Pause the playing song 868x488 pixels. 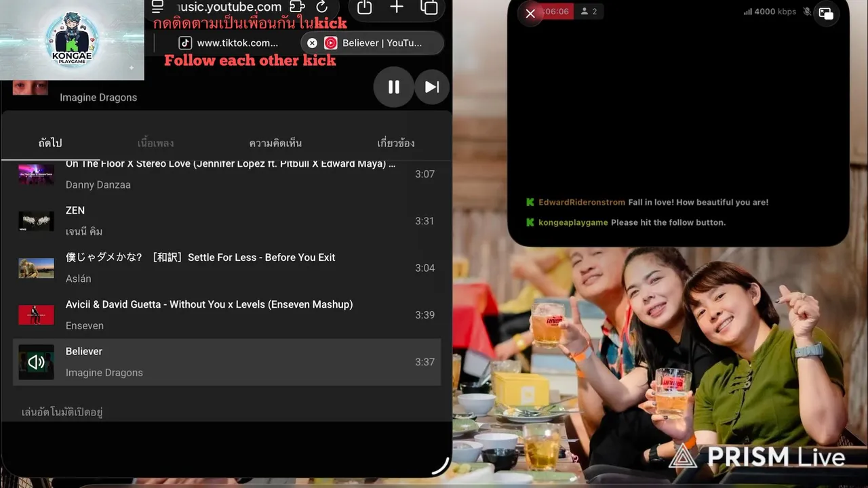[393, 87]
